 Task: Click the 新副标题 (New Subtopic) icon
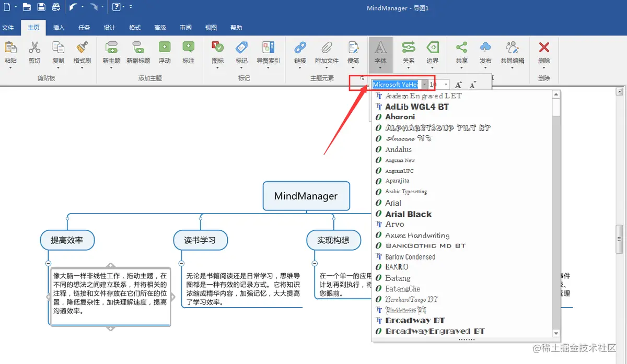[x=138, y=48]
